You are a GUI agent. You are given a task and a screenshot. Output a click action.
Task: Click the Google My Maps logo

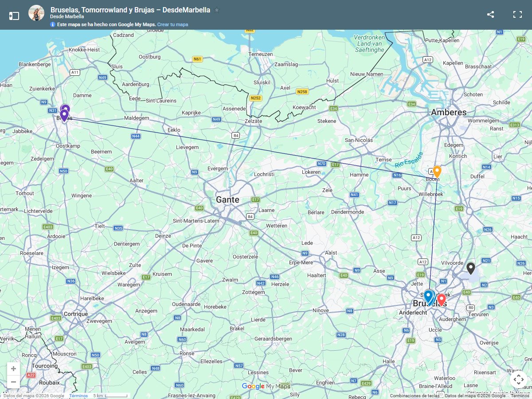266,386
